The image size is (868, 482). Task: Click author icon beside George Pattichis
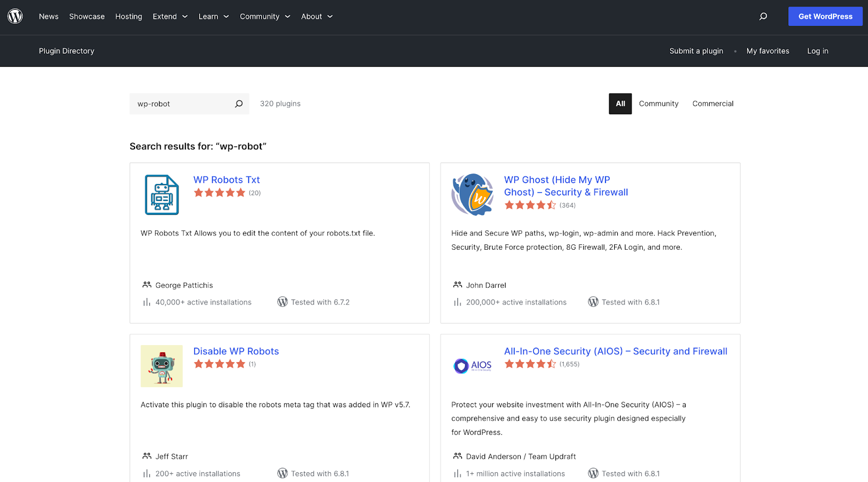tap(147, 285)
